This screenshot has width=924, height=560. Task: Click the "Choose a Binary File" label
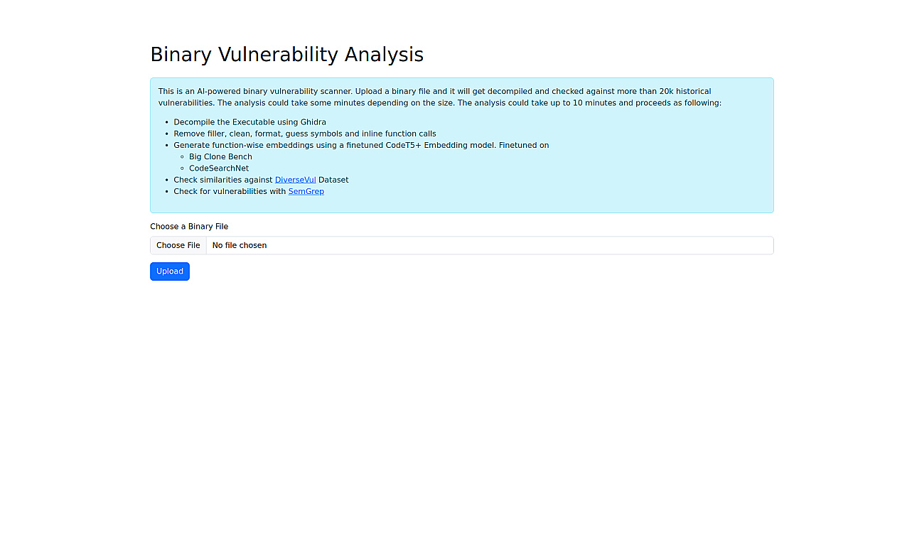189,227
